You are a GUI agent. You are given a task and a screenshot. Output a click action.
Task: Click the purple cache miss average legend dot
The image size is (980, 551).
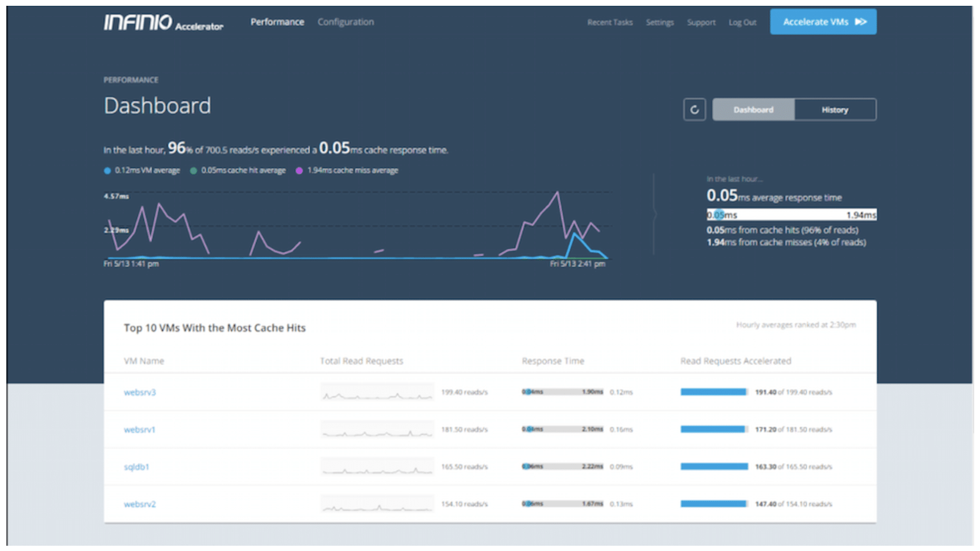299,171
